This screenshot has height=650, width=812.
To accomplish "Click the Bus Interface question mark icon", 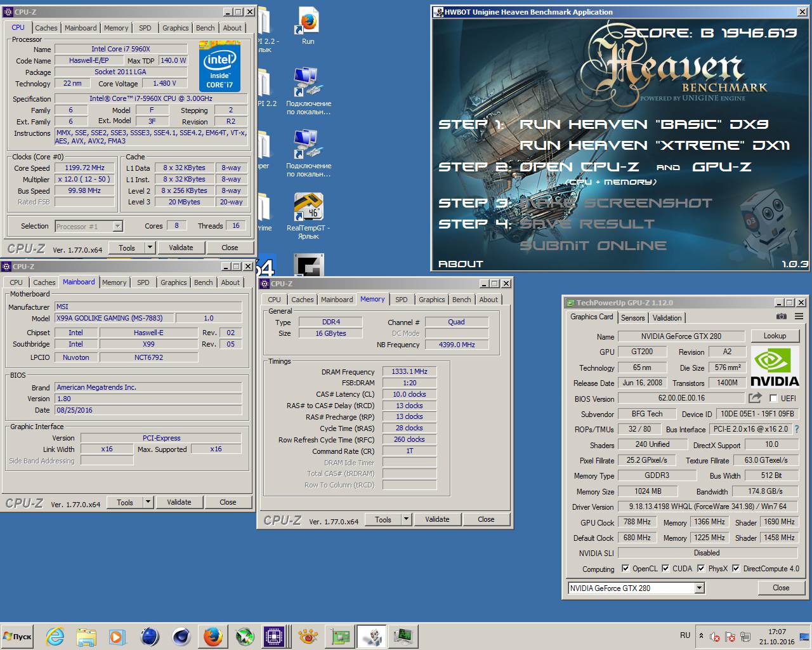I will (797, 429).
